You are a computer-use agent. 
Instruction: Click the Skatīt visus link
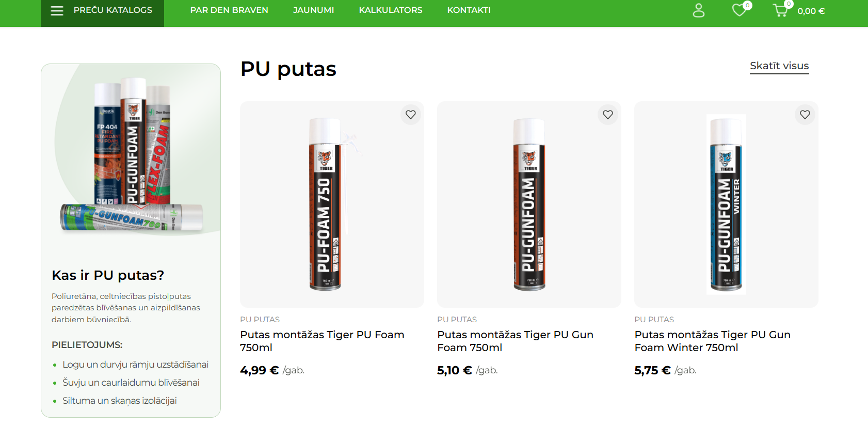[x=779, y=66]
